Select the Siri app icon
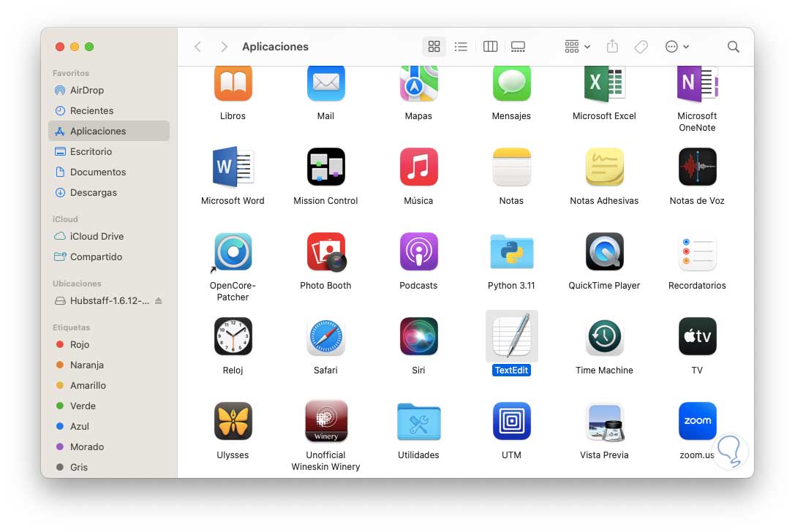795x532 pixels. 418,336
